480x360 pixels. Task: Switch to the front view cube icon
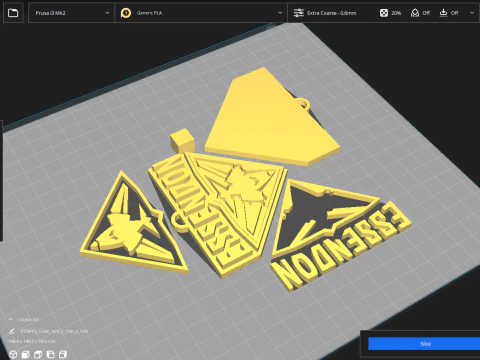(26, 354)
